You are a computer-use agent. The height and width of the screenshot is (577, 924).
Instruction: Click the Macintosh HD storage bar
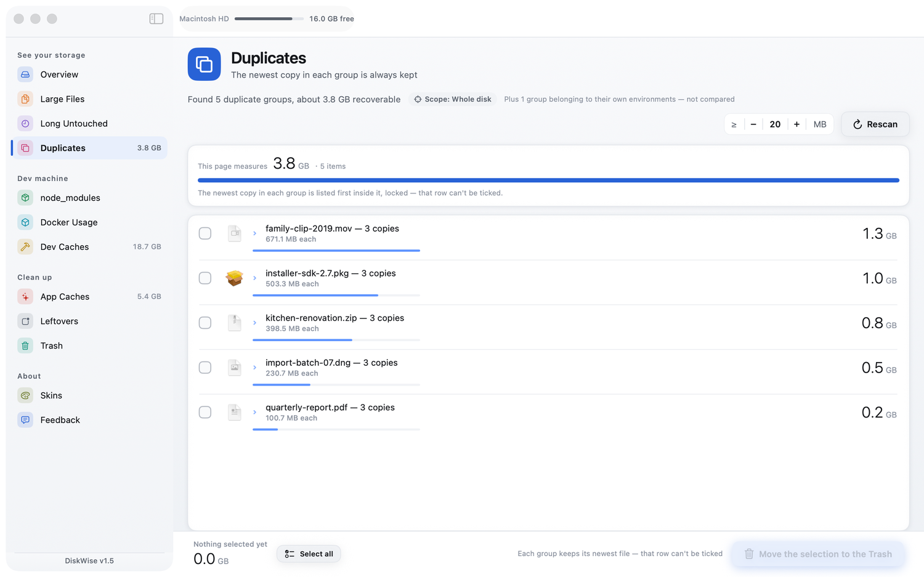tap(269, 18)
